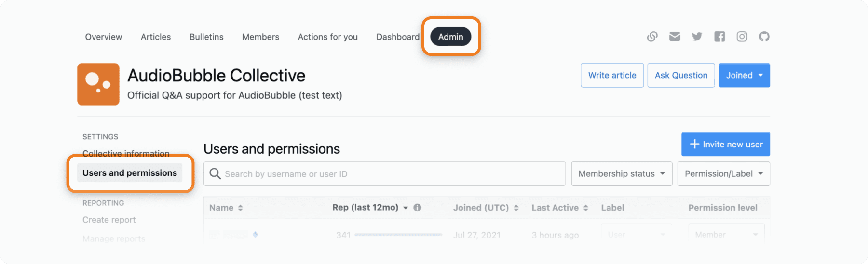Viewport: 868px width, 264px height.
Task: Open the Facebook icon
Action: pyautogui.click(x=719, y=37)
